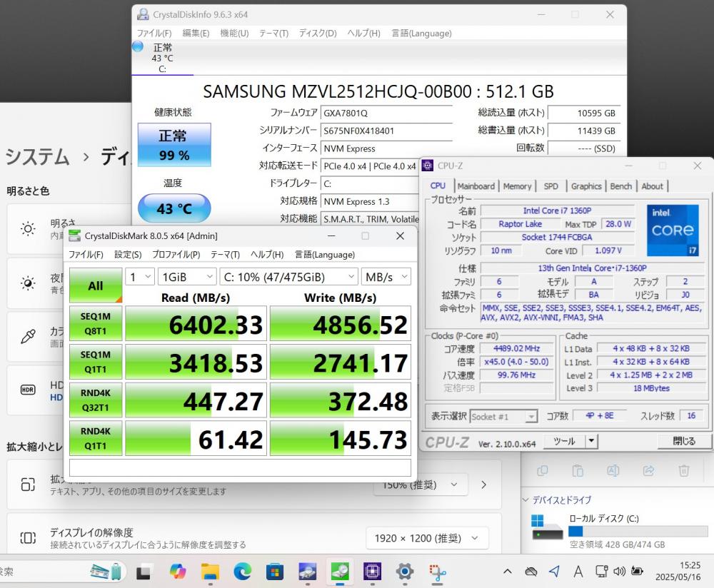This screenshot has width=714, height=588.
Task: Open 設定(S) menu in CrystalDiskMark
Action: (x=128, y=255)
